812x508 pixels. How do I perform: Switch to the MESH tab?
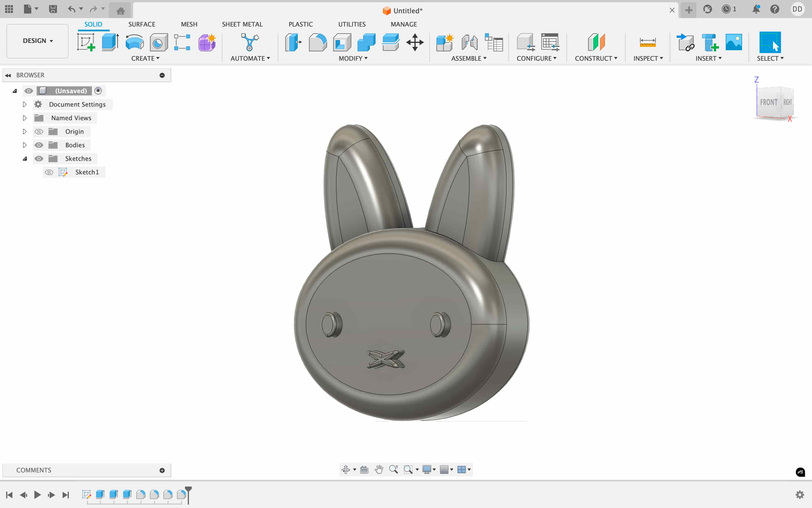189,24
